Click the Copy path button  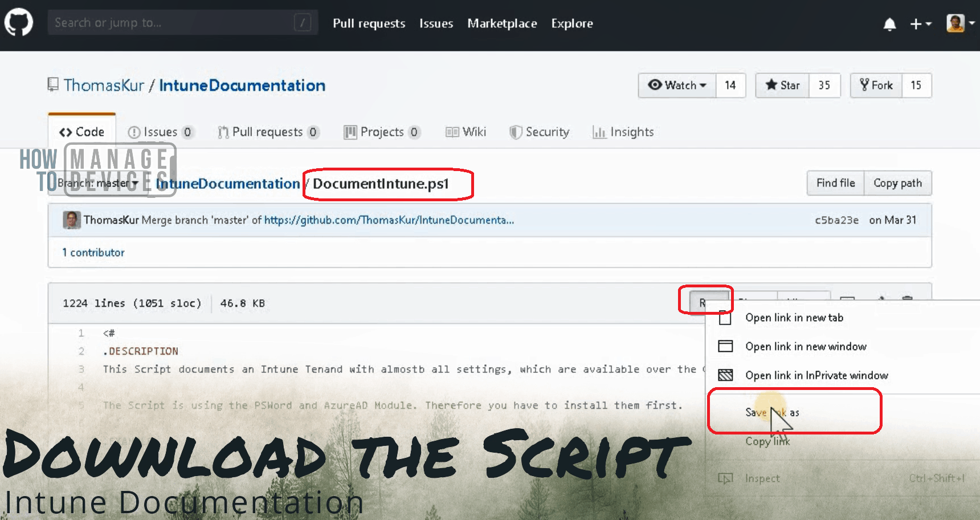point(898,183)
